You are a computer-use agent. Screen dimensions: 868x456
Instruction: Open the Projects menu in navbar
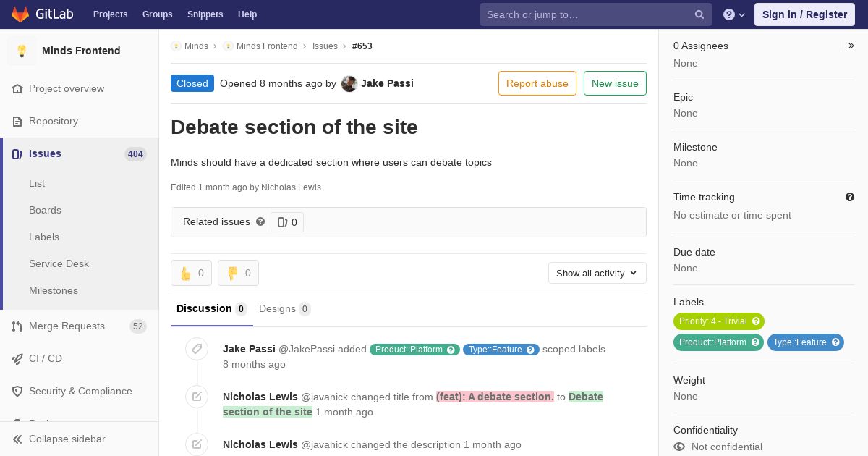[110, 14]
